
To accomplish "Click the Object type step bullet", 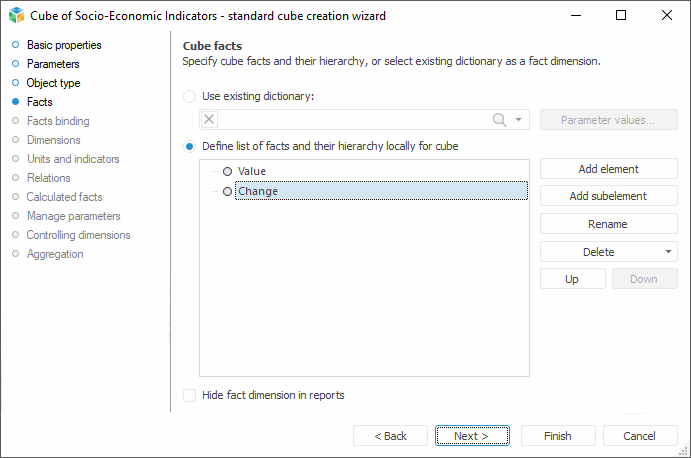I will pos(15,83).
